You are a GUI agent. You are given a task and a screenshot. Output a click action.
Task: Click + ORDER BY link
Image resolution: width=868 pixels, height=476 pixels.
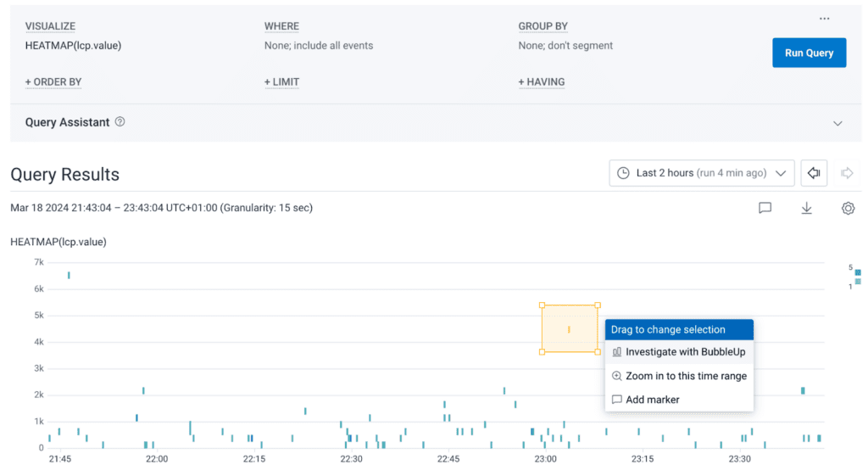point(53,82)
